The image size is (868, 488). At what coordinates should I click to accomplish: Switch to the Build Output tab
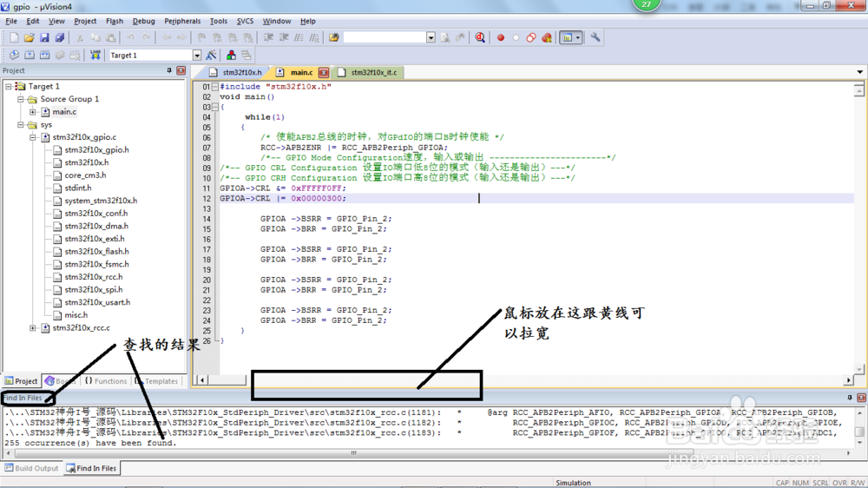click(31, 468)
